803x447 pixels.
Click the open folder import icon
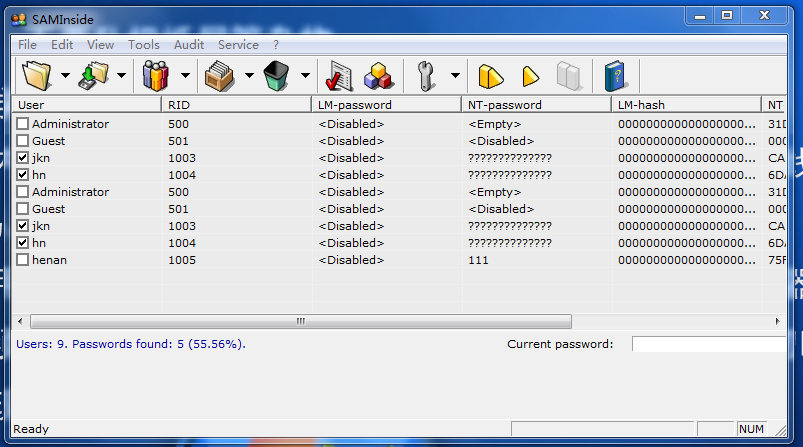36,76
